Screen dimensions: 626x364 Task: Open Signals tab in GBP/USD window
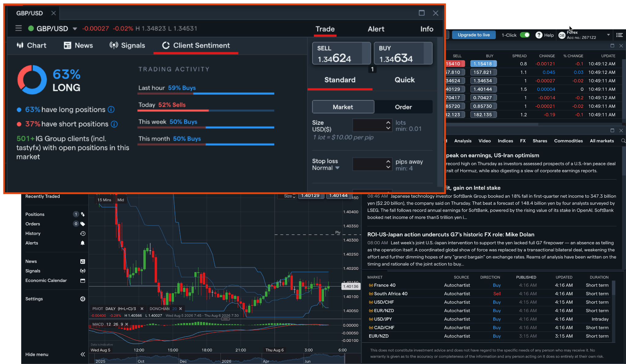tap(127, 45)
